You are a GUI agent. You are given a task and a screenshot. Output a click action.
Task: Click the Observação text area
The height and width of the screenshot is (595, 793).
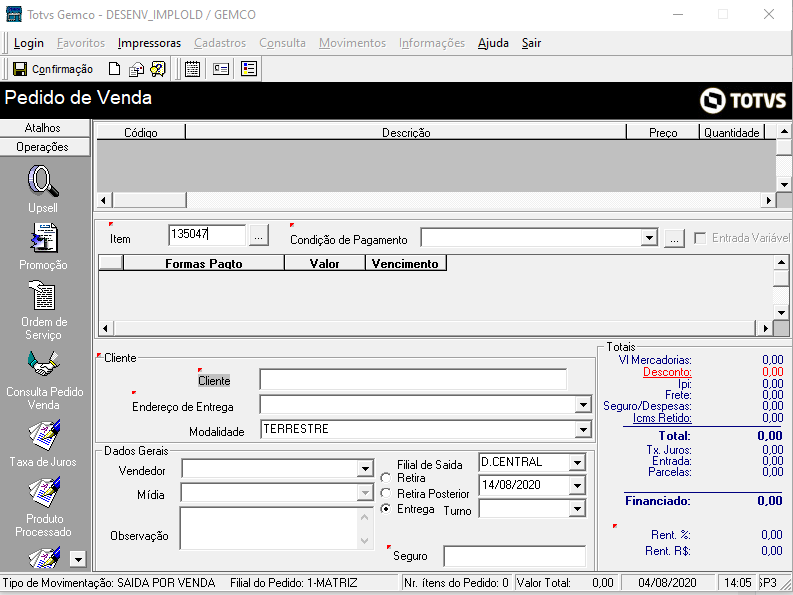[x=270, y=528]
